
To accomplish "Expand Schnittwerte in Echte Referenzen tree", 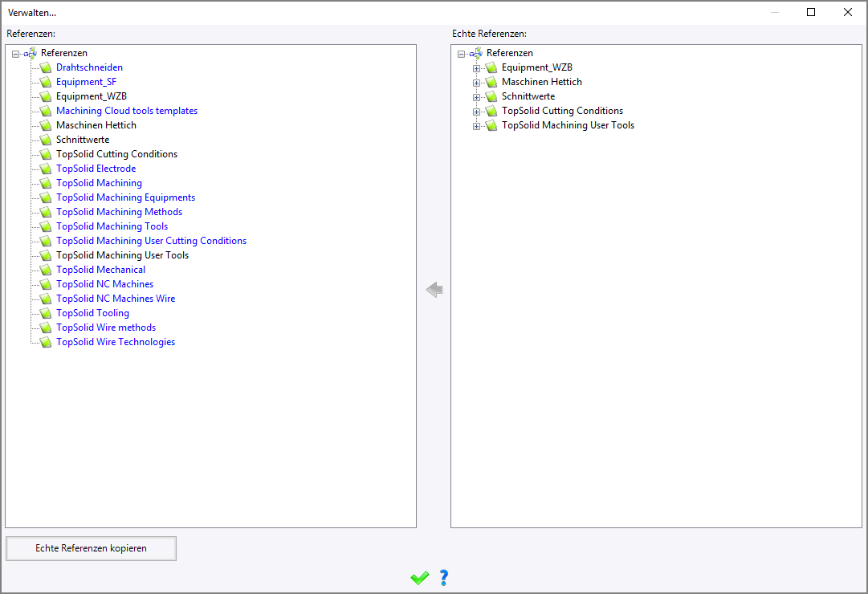I will pyautogui.click(x=476, y=97).
